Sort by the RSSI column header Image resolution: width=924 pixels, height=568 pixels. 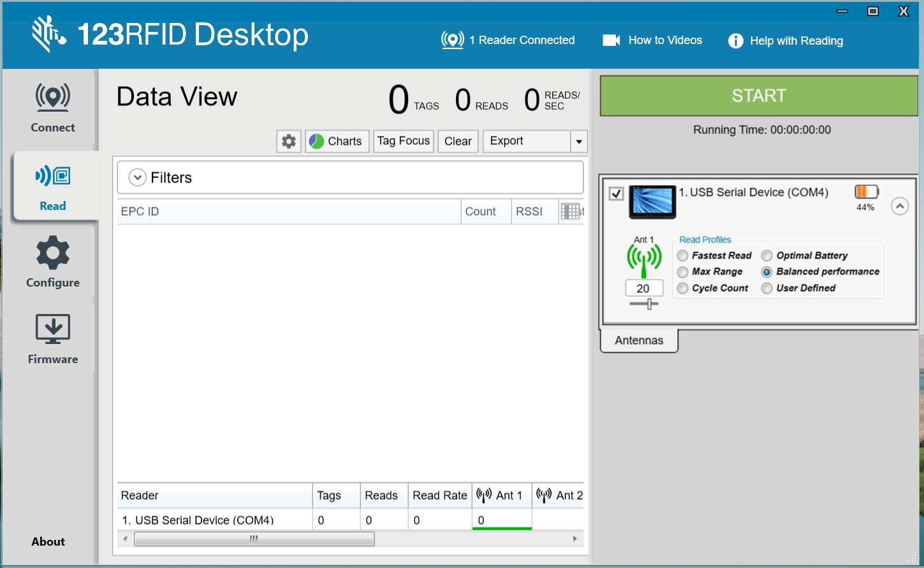point(534,211)
